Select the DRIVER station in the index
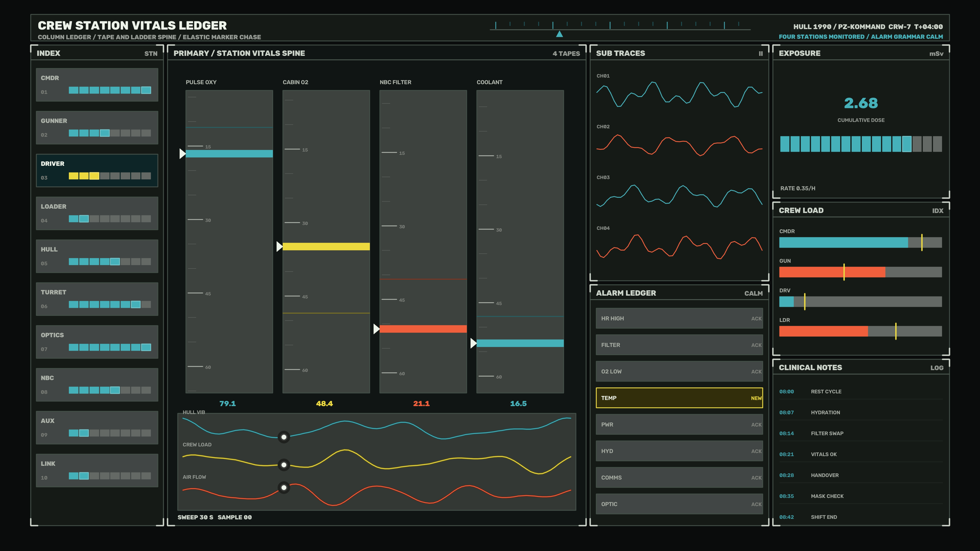The image size is (980, 551). tap(97, 170)
